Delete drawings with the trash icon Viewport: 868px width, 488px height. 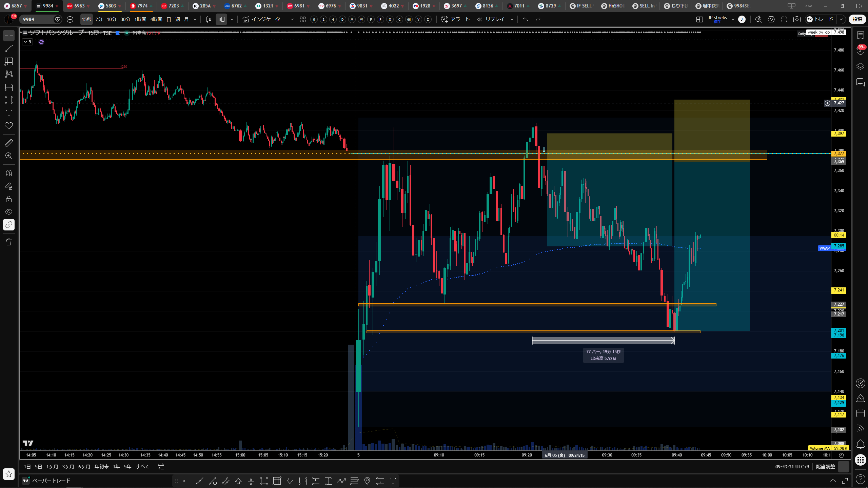9,242
